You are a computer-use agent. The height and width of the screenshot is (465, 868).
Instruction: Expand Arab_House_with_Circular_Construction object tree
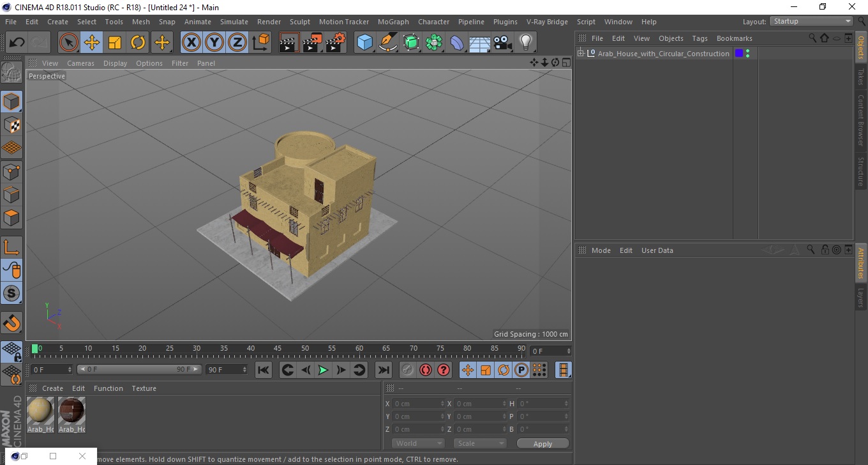pyautogui.click(x=581, y=54)
